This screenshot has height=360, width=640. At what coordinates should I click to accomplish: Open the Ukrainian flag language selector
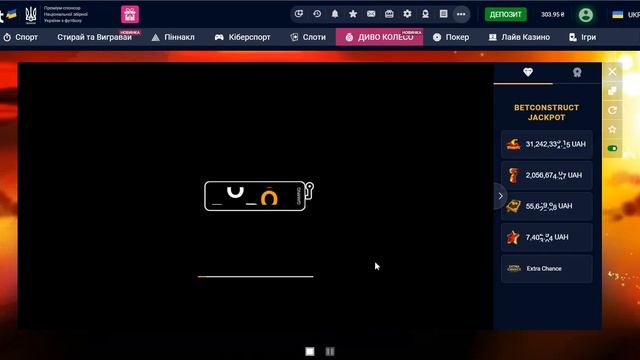[x=618, y=15]
